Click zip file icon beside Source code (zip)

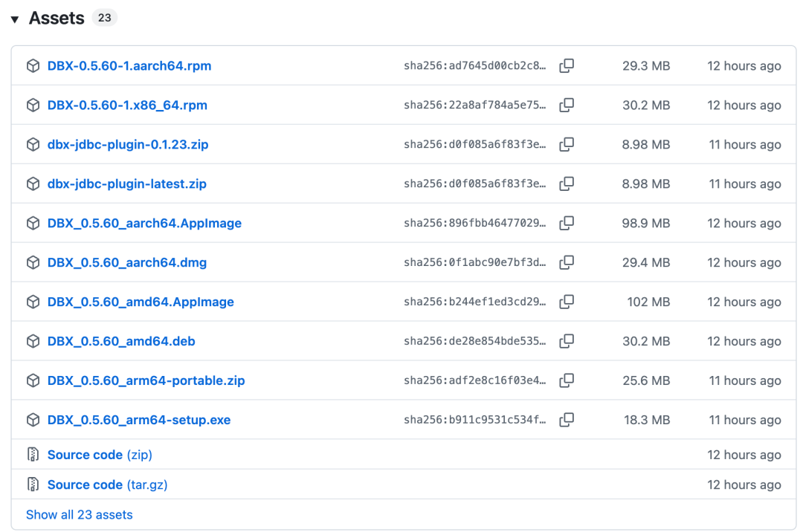click(x=33, y=455)
